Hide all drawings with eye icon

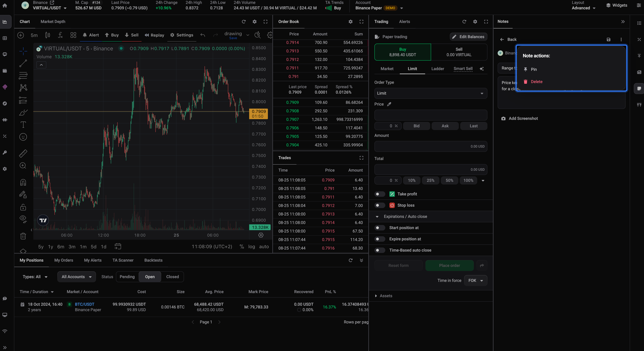(23, 219)
